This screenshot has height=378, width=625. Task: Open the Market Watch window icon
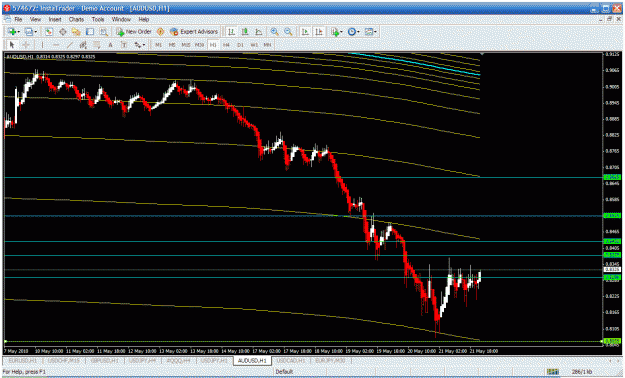49,32
